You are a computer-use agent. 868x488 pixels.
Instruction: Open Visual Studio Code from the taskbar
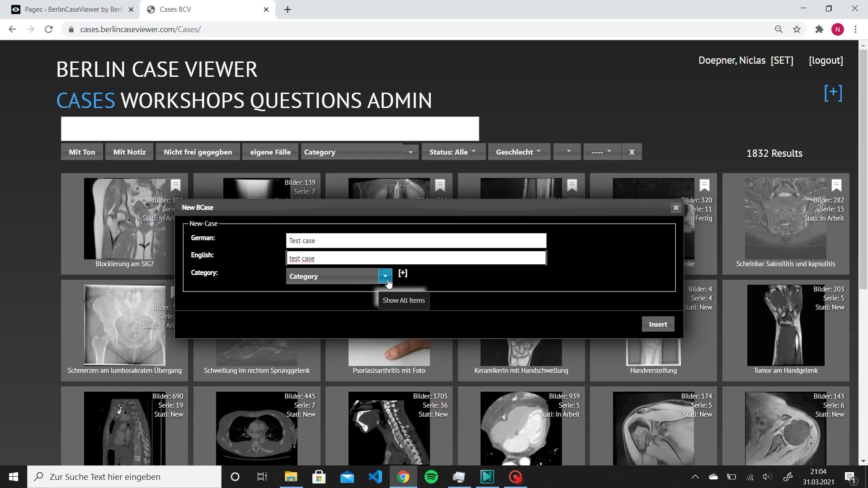tap(375, 477)
